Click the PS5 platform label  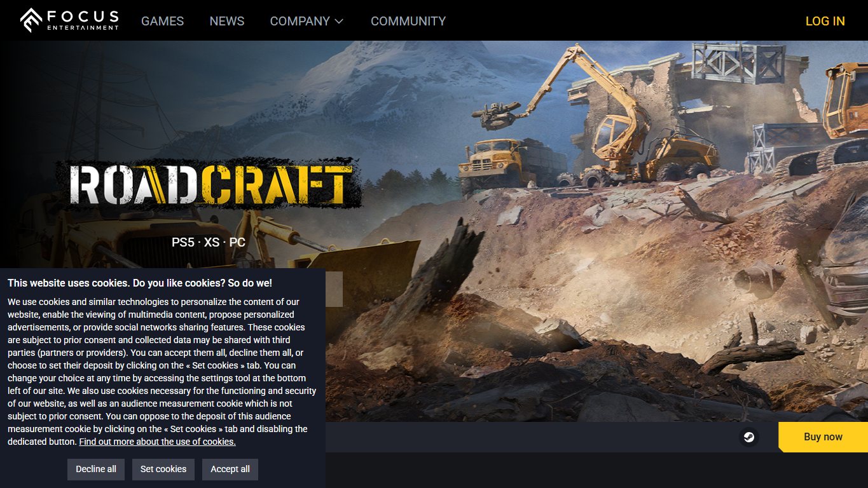(x=183, y=242)
